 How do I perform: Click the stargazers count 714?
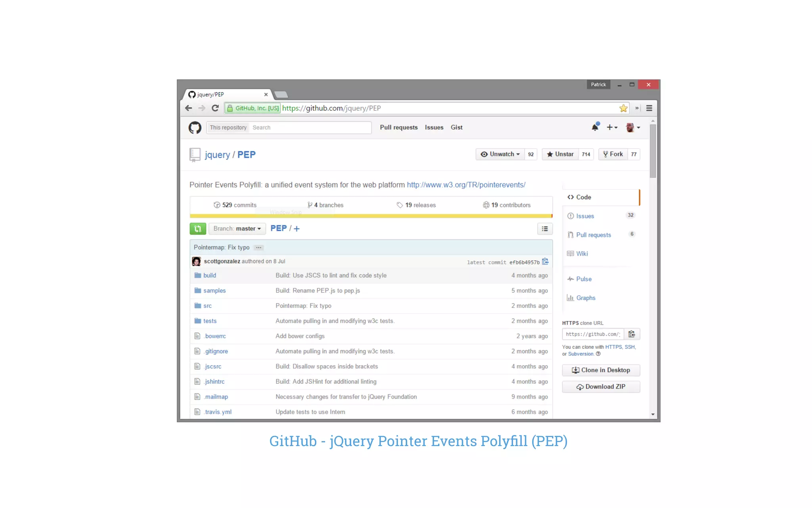click(586, 154)
